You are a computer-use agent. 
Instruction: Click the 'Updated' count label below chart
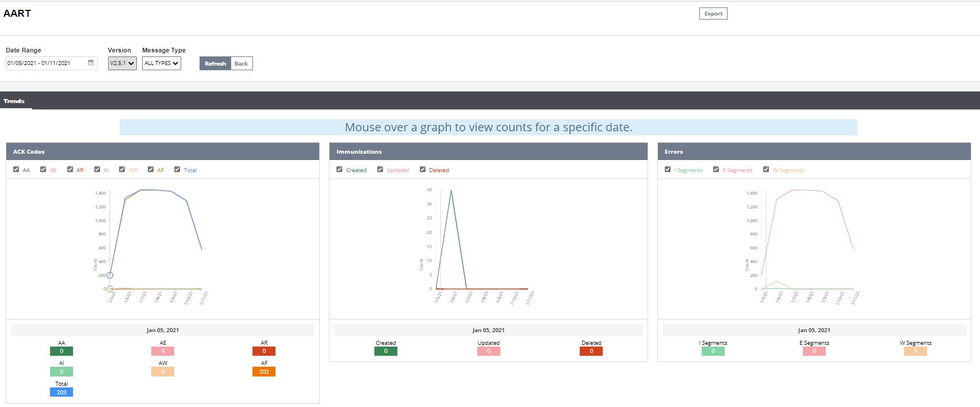(488, 343)
